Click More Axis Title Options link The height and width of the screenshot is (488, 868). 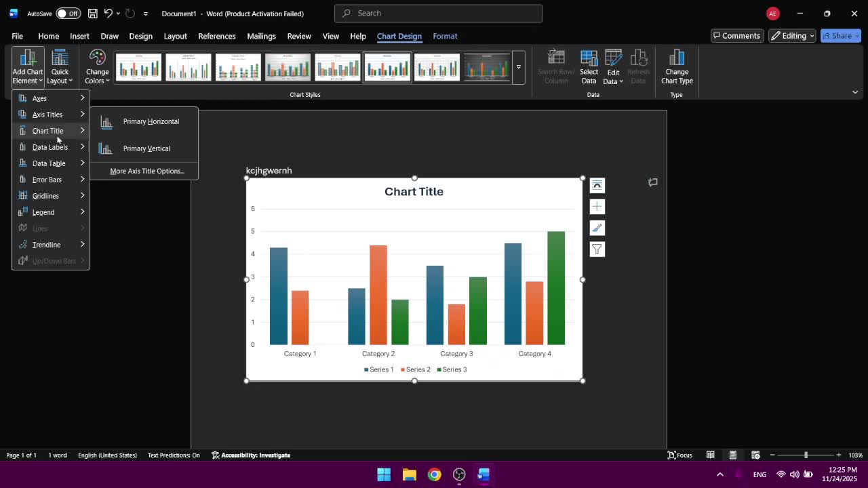pyautogui.click(x=146, y=171)
